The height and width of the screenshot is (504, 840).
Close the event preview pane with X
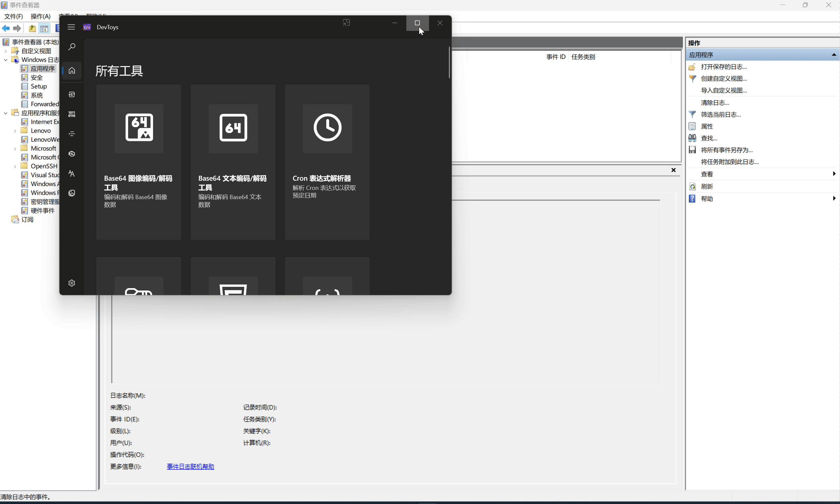point(673,170)
